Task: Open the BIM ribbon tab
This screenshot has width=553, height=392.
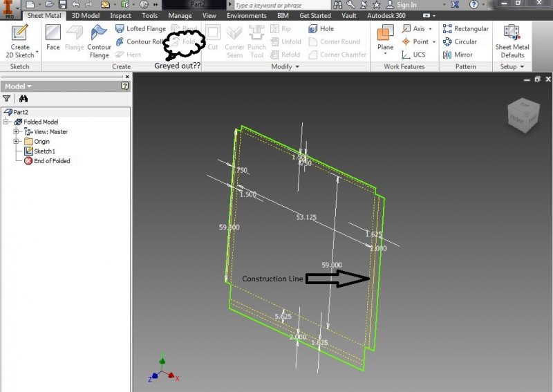Action: pos(283,15)
